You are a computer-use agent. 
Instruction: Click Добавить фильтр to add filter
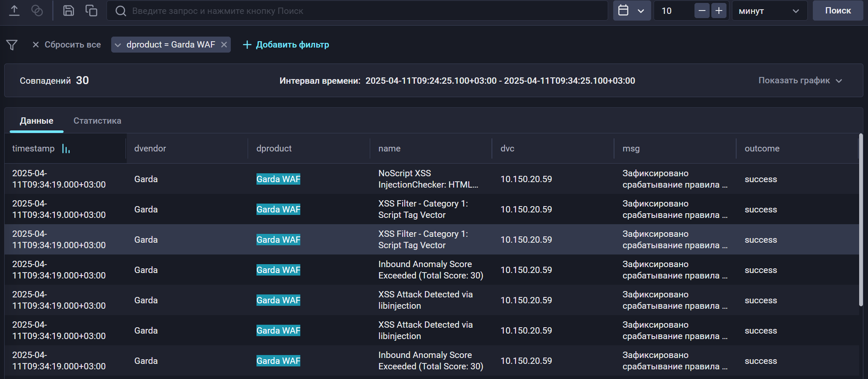[x=286, y=45]
